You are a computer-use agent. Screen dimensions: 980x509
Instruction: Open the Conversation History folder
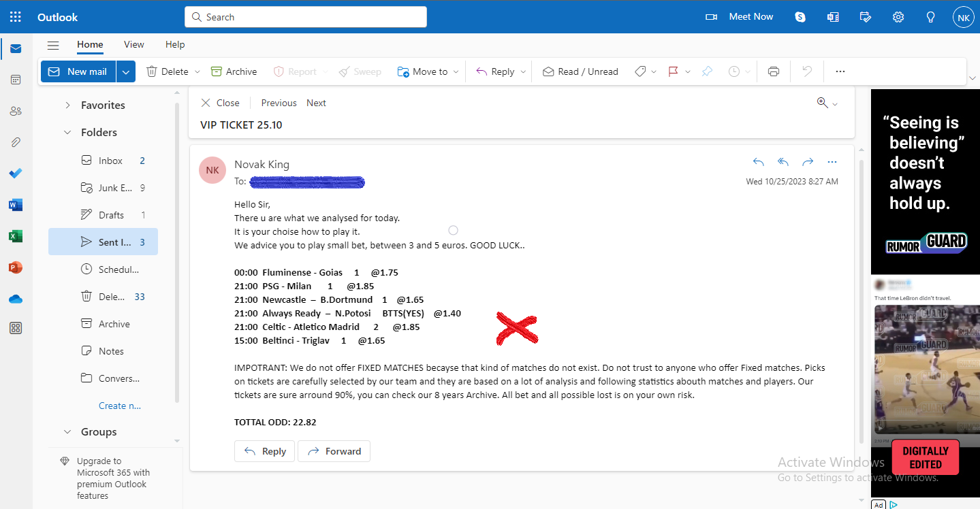[x=103, y=378]
